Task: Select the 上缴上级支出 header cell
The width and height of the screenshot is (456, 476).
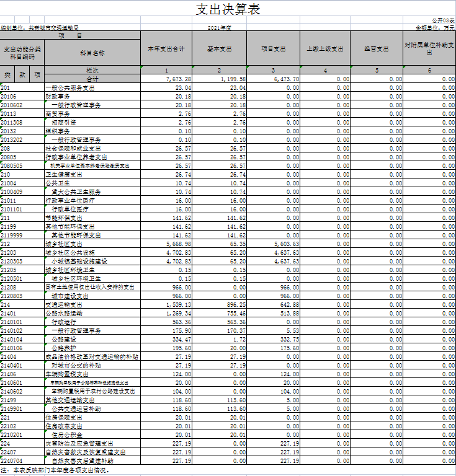Action: tap(325, 48)
